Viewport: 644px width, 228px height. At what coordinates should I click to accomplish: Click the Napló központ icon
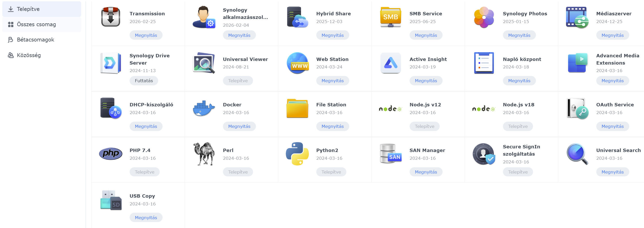tap(484, 63)
